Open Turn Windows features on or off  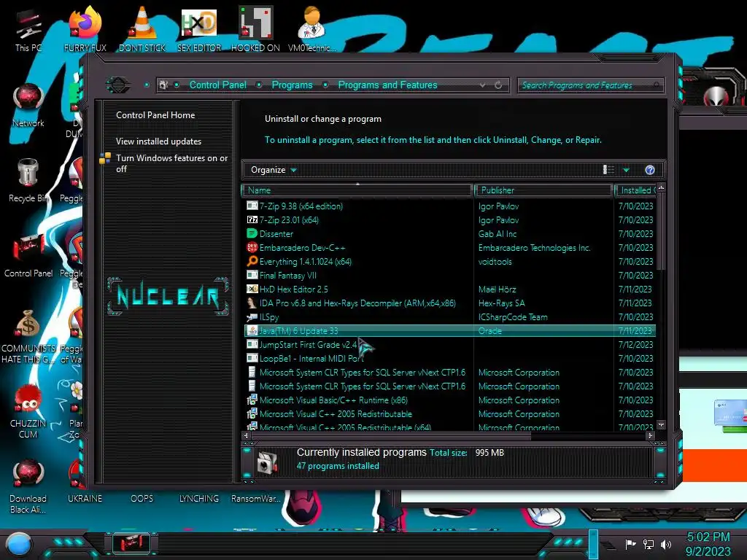[171, 163]
